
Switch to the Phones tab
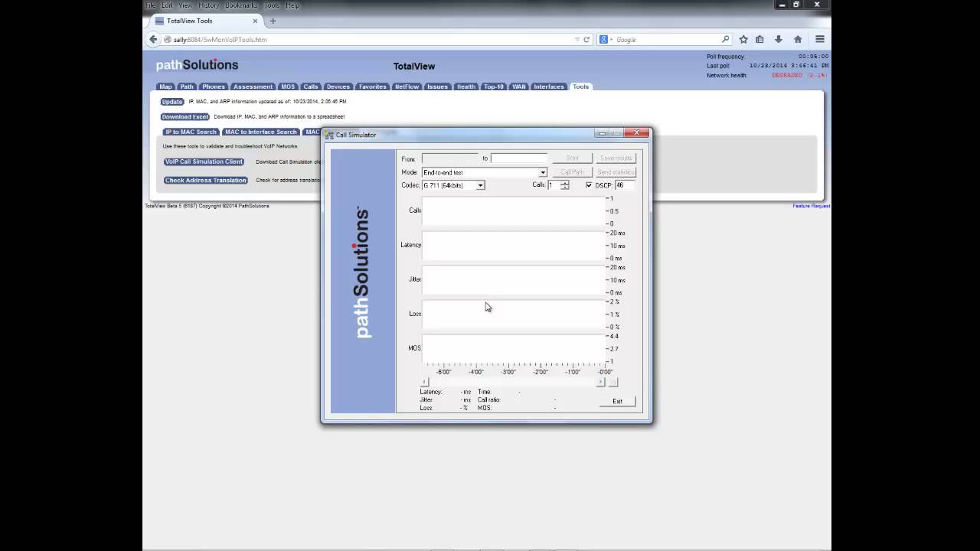pos(214,86)
